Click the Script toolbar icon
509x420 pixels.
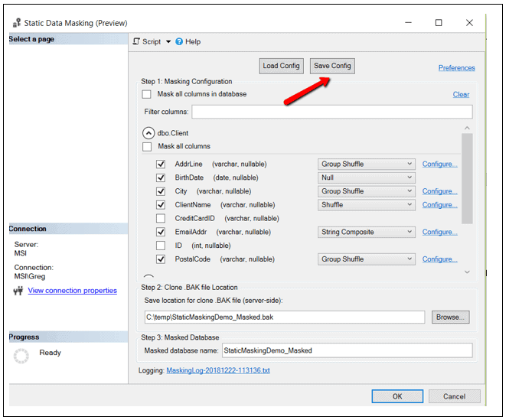click(x=137, y=41)
